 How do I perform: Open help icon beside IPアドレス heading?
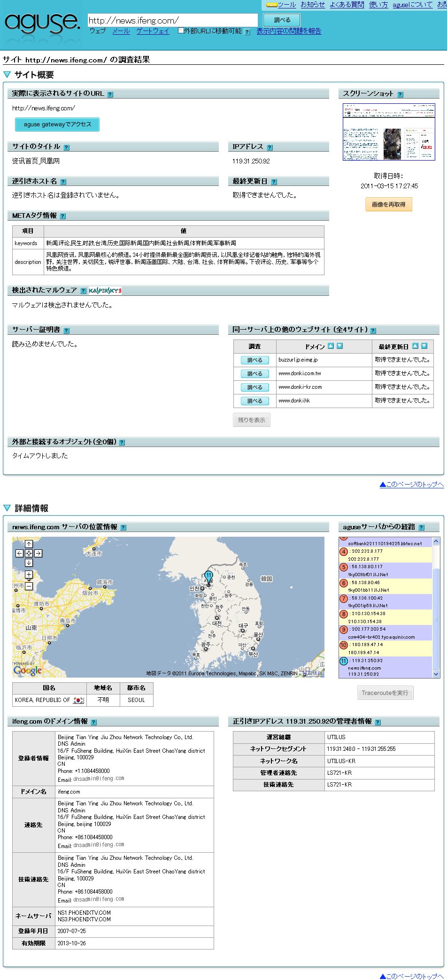coord(270,147)
